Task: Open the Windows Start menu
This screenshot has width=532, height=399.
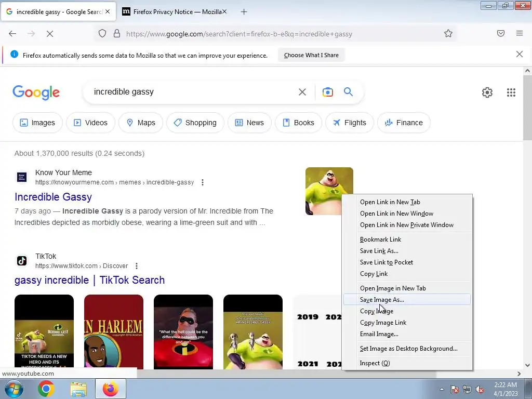Action: pos(13,389)
